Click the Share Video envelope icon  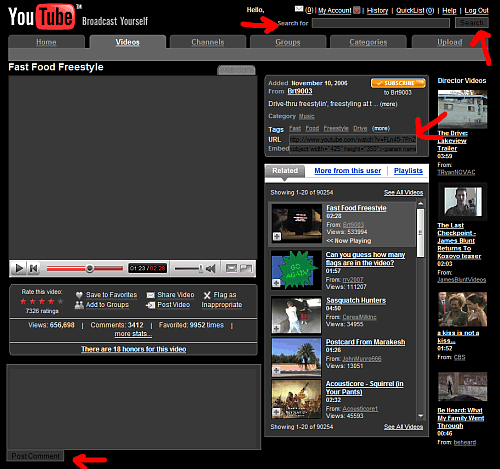pyautogui.click(x=151, y=295)
